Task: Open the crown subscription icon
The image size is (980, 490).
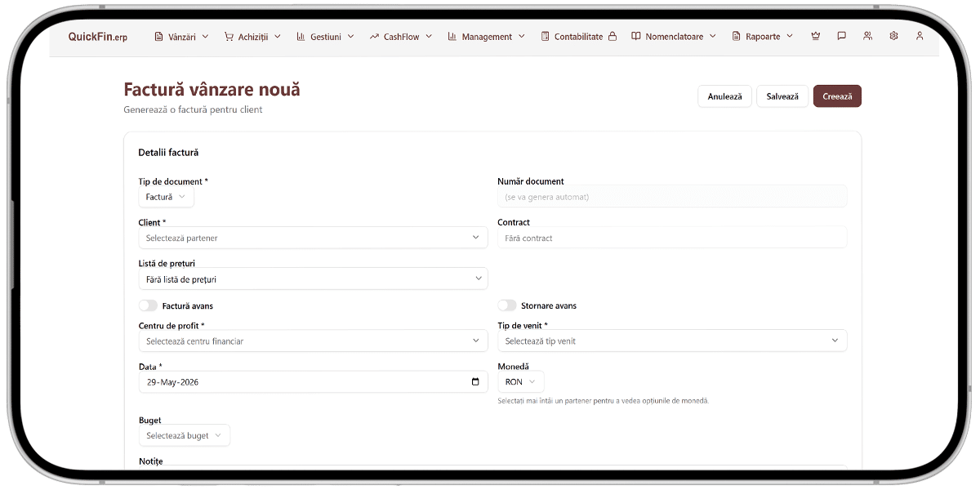Action: tap(815, 36)
